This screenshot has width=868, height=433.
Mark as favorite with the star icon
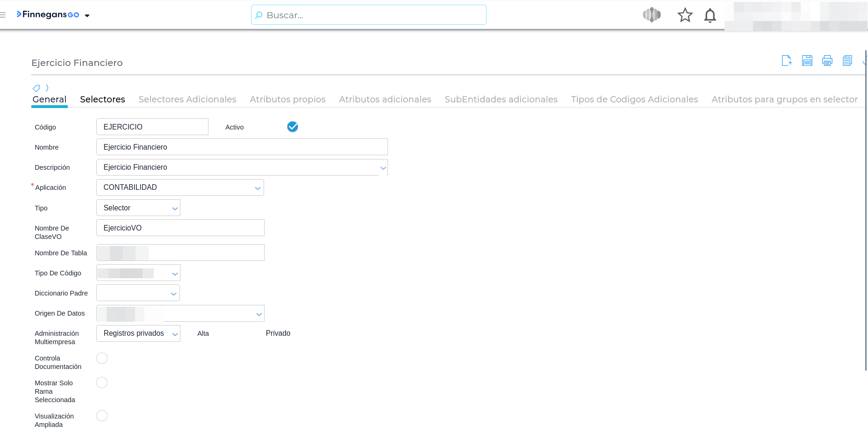[x=685, y=15]
